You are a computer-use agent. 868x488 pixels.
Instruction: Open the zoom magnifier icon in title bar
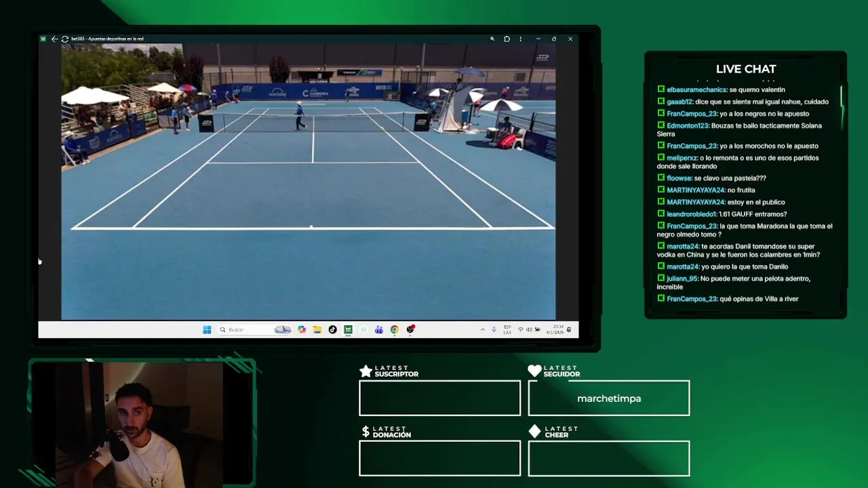(x=492, y=39)
